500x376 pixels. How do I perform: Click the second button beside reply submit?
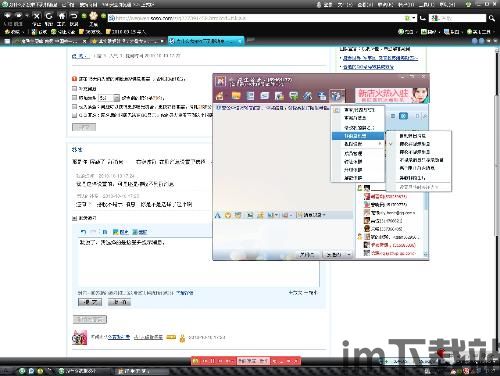tap(120, 302)
